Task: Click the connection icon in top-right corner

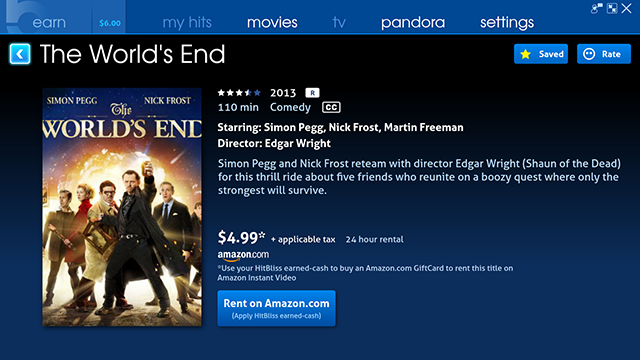Action: pyautogui.click(x=597, y=8)
